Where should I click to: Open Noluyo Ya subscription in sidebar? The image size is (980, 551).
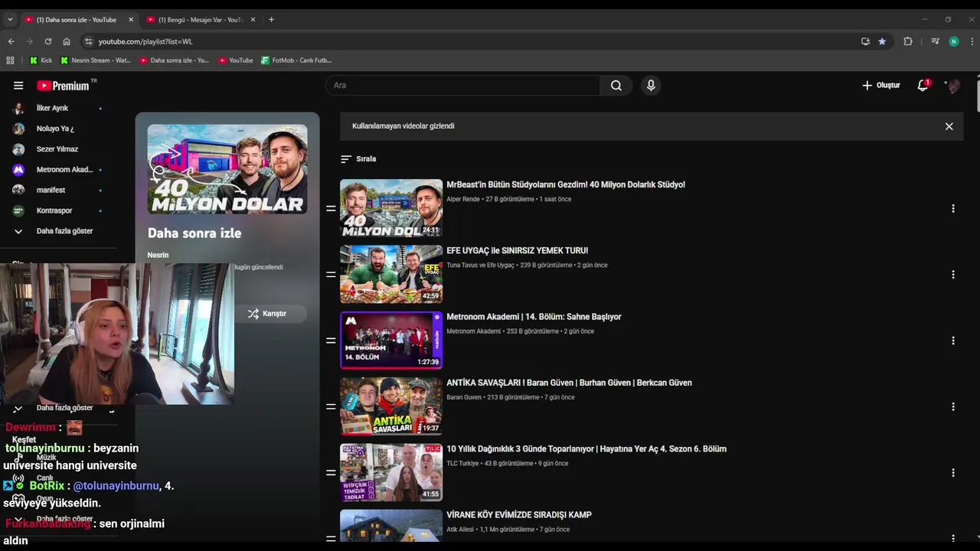[55, 129]
